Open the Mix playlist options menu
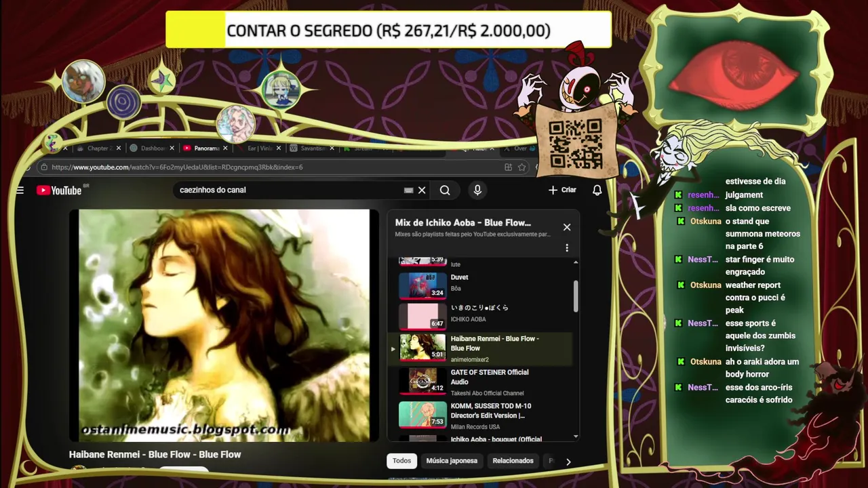The image size is (868, 488). click(x=567, y=248)
